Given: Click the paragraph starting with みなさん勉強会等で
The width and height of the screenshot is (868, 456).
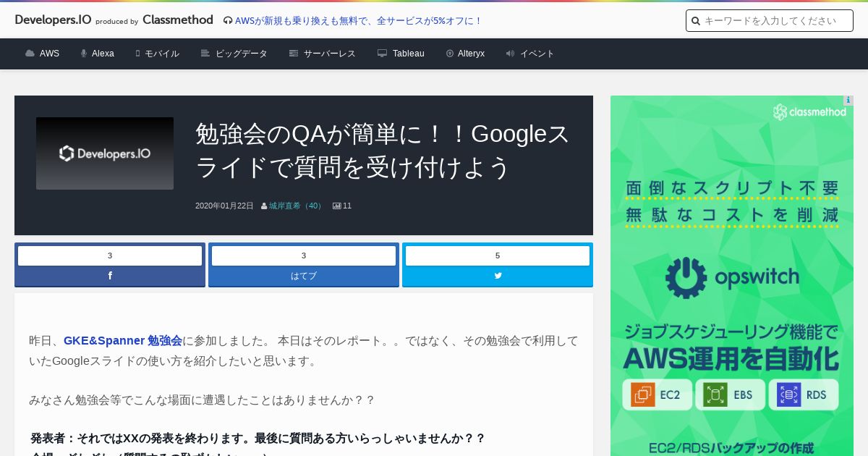Looking at the screenshot, I should [x=202, y=400].
